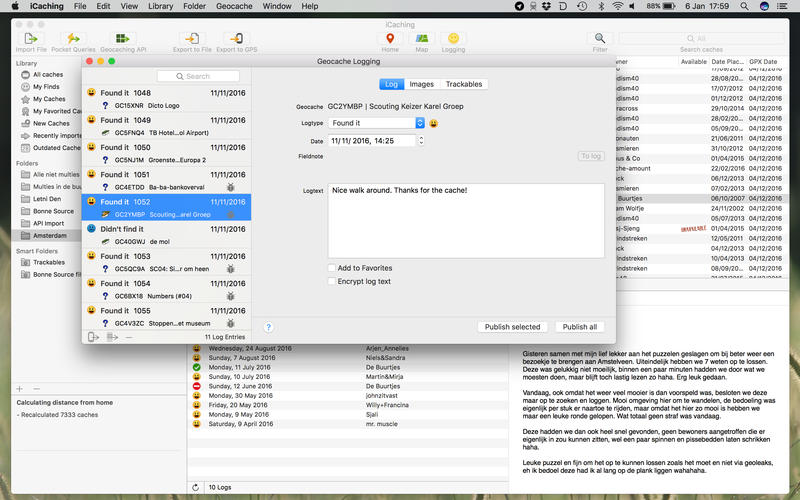Open the Map view from the toolbar
Viewport: 800px width, 500px height.
point(421,39)
